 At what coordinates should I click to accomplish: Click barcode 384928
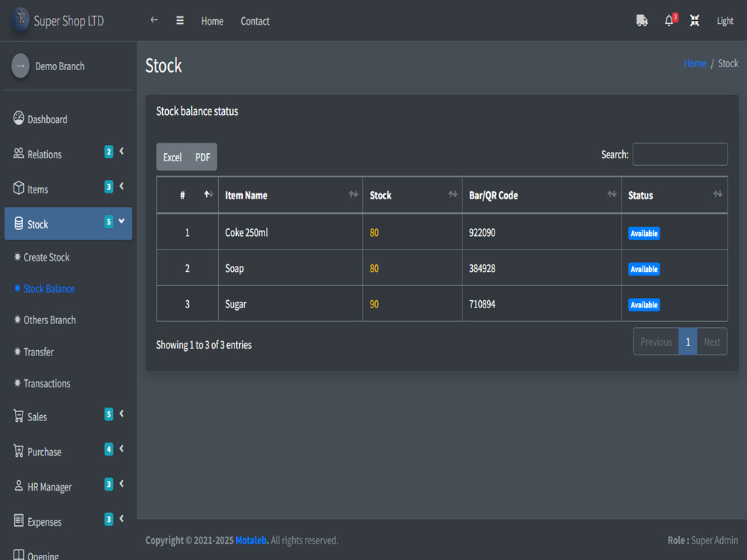[482, 268]
